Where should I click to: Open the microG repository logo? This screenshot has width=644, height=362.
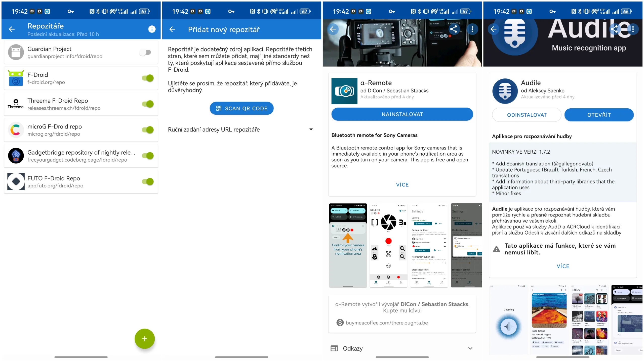[16, 130]
